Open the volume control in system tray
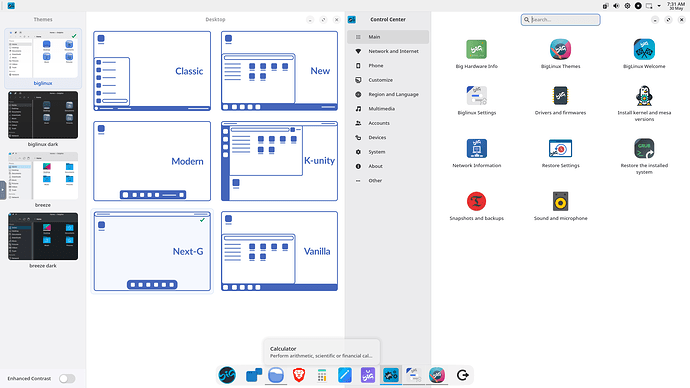This screenshot has width=690, height=388. [x=616, y=6]
